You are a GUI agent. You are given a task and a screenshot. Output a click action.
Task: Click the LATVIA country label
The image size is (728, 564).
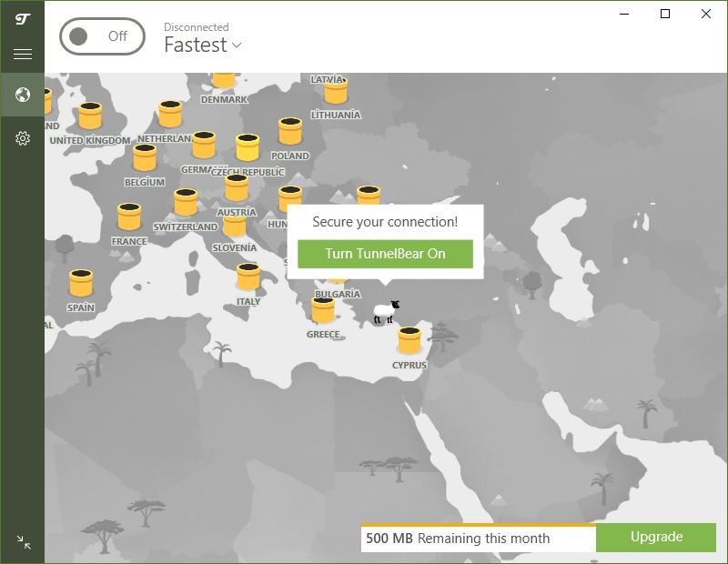pyautogui.click(x=327, y=79)
